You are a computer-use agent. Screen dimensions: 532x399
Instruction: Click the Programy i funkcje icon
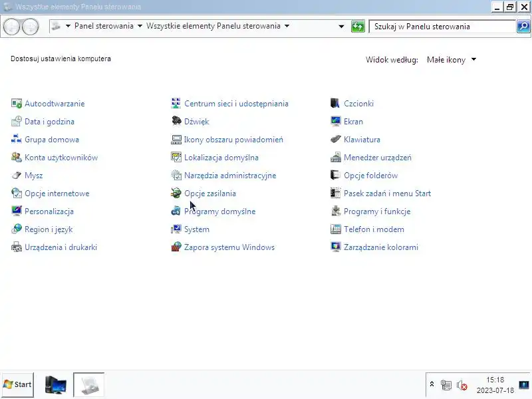[x=336, y=211]
